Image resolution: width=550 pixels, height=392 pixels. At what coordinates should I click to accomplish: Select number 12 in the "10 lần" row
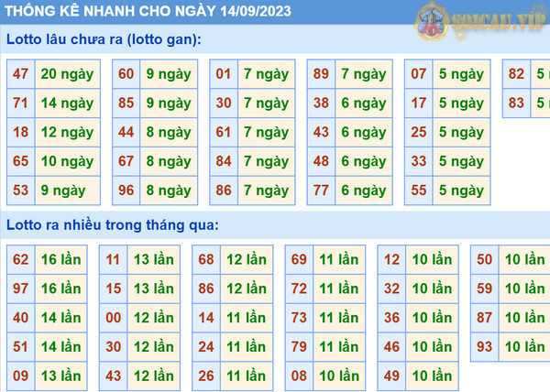[x=391, y=259]
